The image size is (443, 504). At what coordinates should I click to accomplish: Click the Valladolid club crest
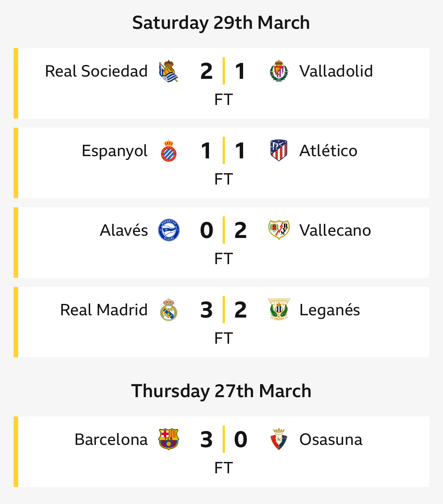(x=279, y=71)
